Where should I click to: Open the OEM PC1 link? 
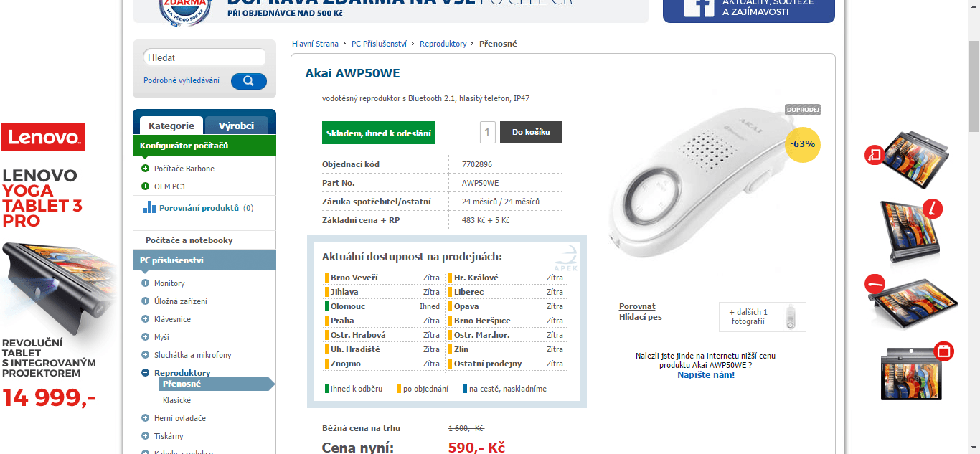pos(170,186)
